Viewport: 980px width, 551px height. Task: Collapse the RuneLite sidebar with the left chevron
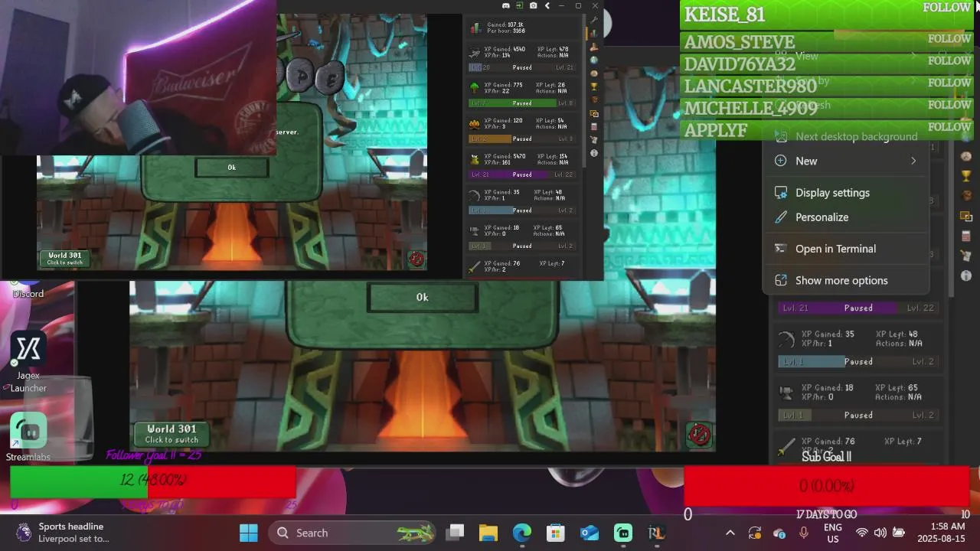coord(547,6)
